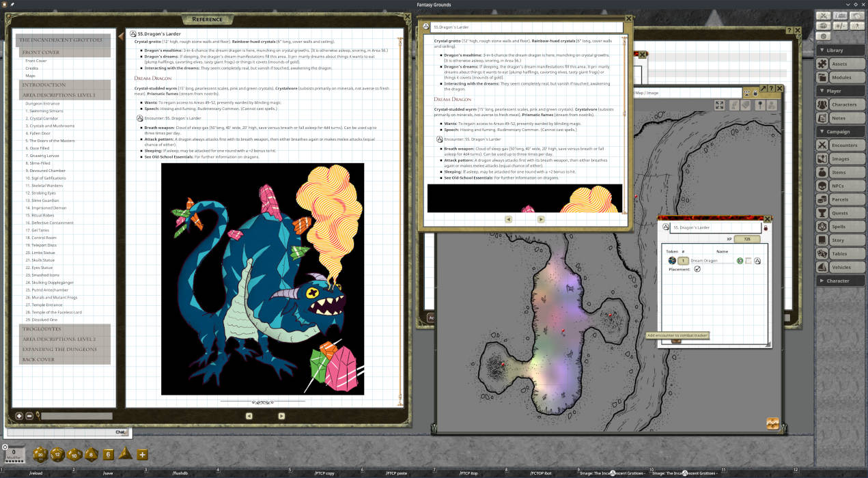
Task: Collapse the Campaign sidebar section
Action: click(x=840, y=131)
